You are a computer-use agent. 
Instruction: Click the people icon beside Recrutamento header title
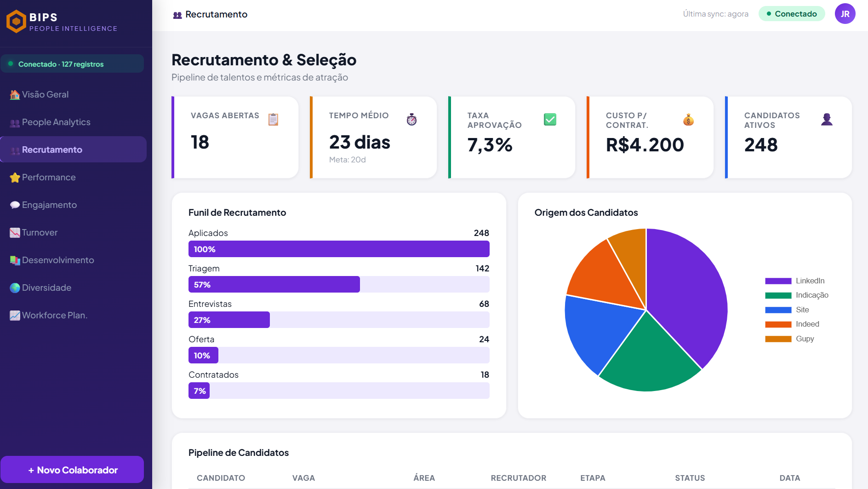pos(177,15)
